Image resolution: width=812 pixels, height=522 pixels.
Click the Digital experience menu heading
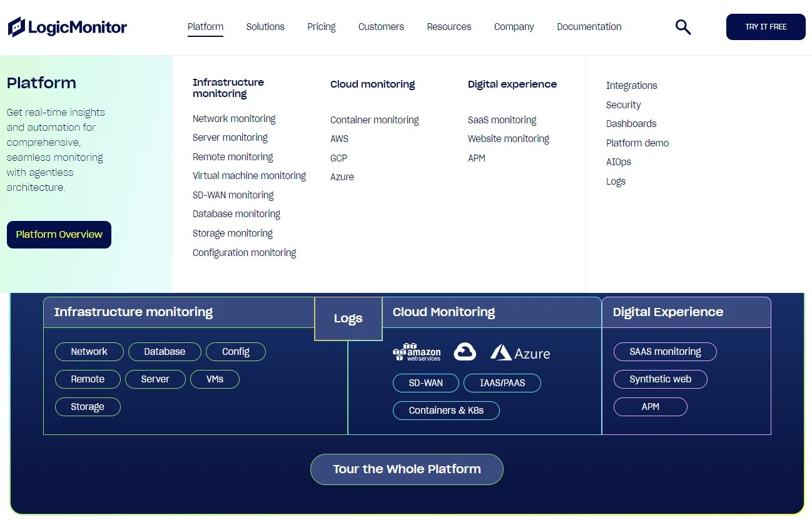(x=512, y=84)
